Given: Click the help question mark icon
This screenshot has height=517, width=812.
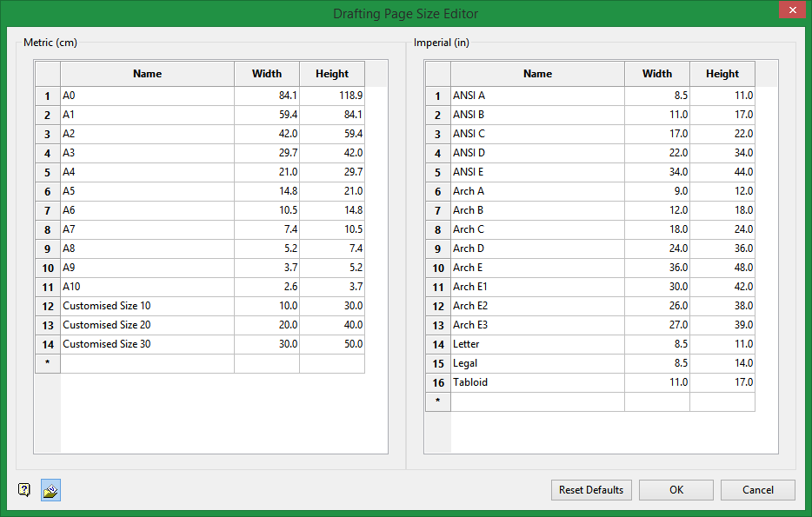Looking at the screenshot, I should point(24,490).
